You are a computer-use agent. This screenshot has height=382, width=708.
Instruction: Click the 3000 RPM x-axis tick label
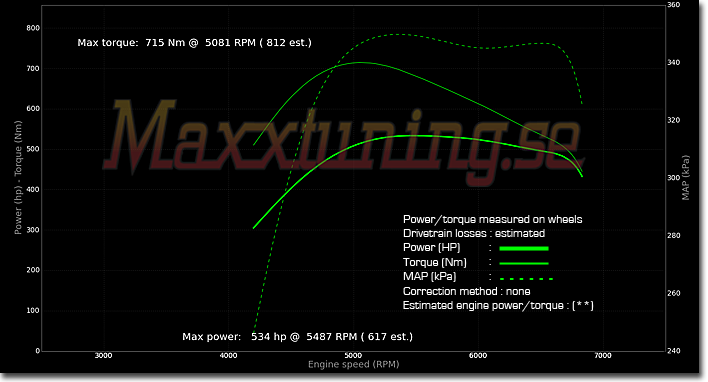pyautogui.click(x=103, y=356)
